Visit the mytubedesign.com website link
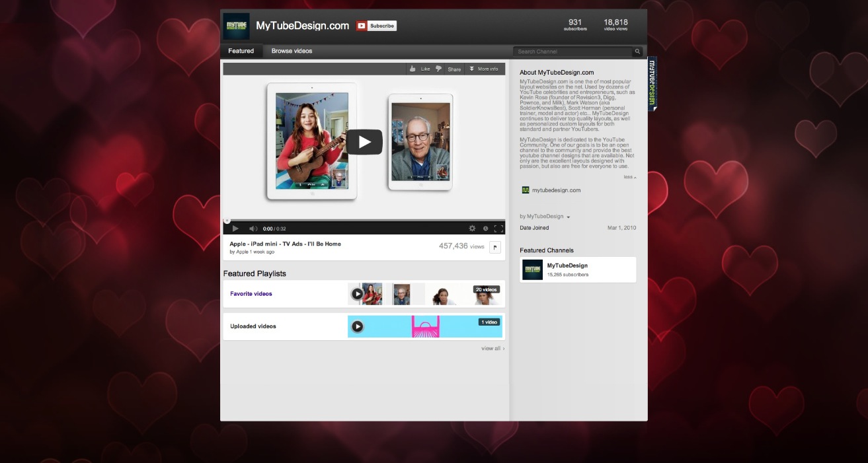868x463 pixels. (556, 190)
